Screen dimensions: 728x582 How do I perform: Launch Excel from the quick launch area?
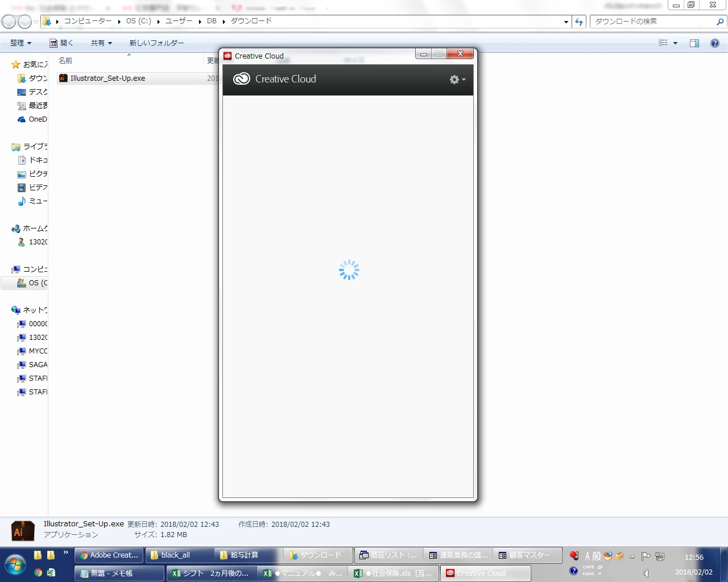[51, 573]
